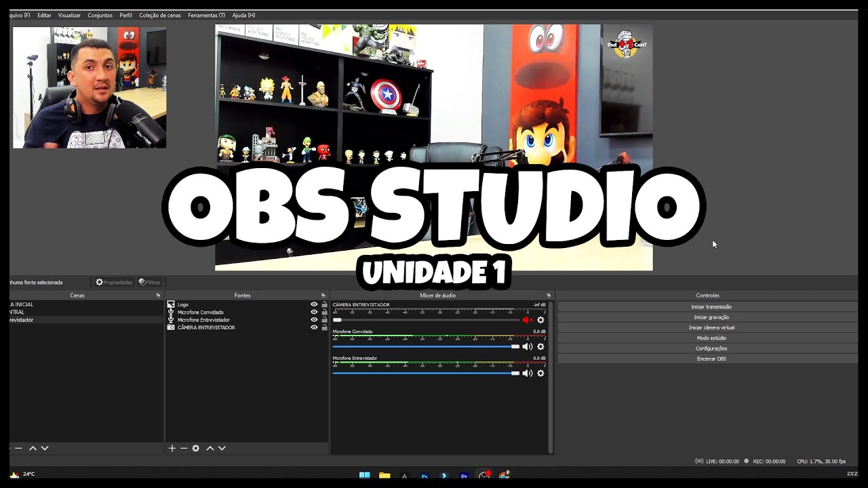Viewport: 868px width, 488px height.
Task: Click camera icon of CÂMERA ENTREVISTADOR source
Action: 171,327
